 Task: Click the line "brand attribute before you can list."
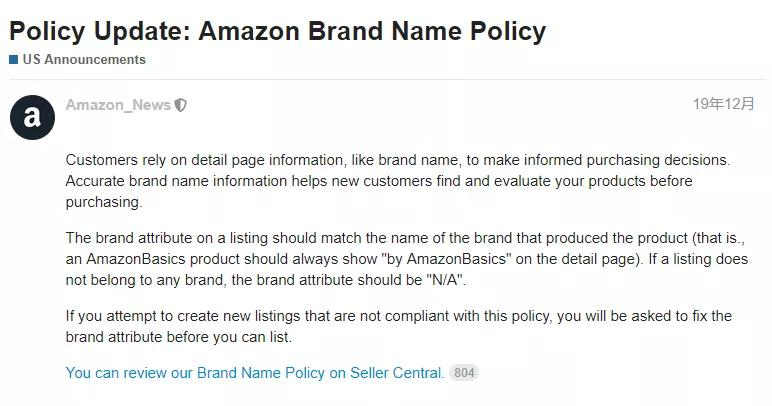pyautogui.click(x=179, y=337)
